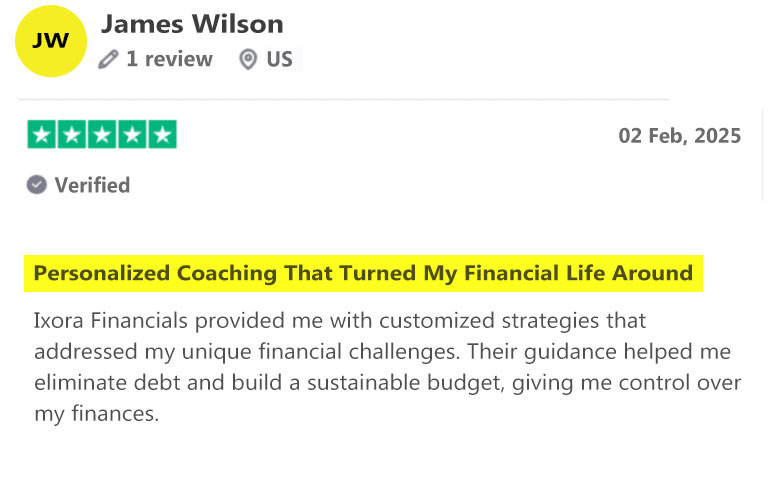This screenshot has height=497, width=768.
Task: Click the third green rating star
Action: pos(102,134)
